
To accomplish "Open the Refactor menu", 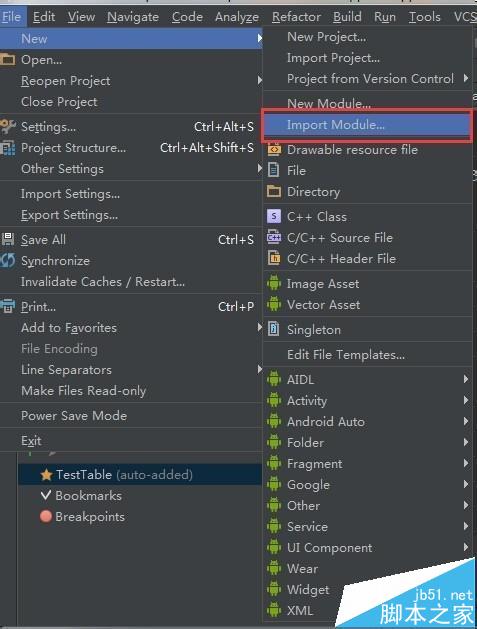I will [x=296, y=17].
